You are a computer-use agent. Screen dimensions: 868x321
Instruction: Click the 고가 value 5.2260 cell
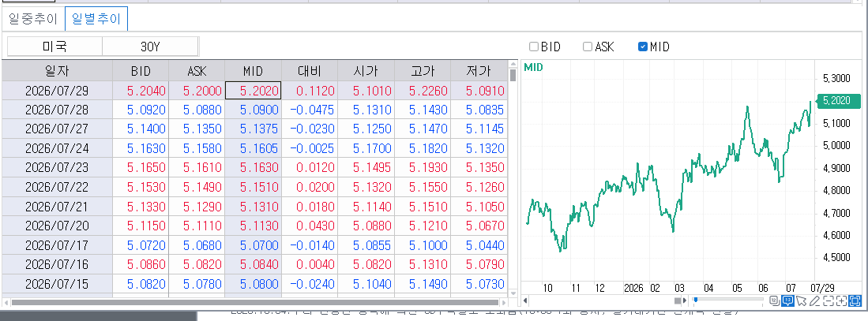pos(423,91)
